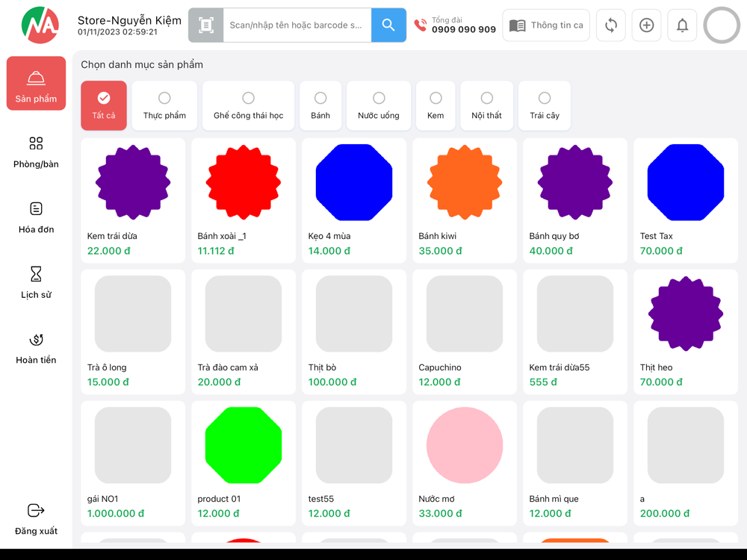Select Bánh kiwi orange product
The width and height of the screenshot is (747, 560).
point(465,200)
